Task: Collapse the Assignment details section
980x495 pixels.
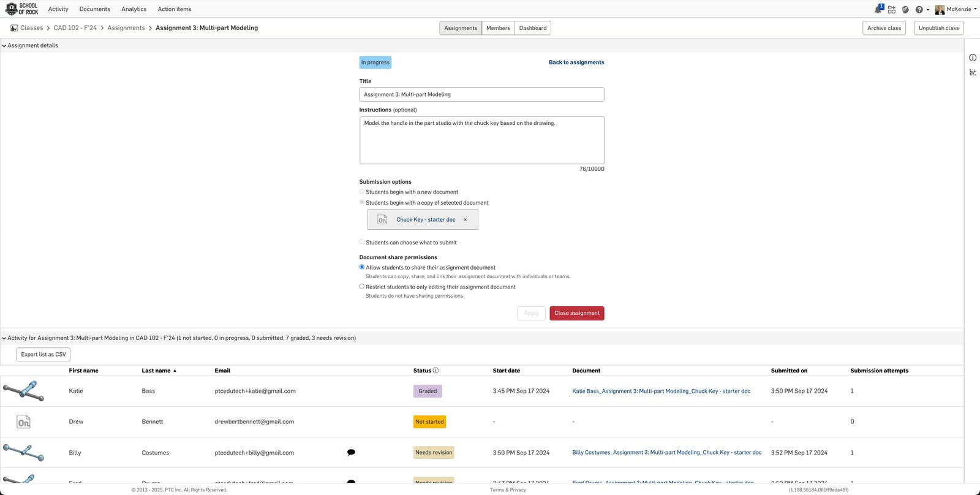Action: (x=4, y=45)
